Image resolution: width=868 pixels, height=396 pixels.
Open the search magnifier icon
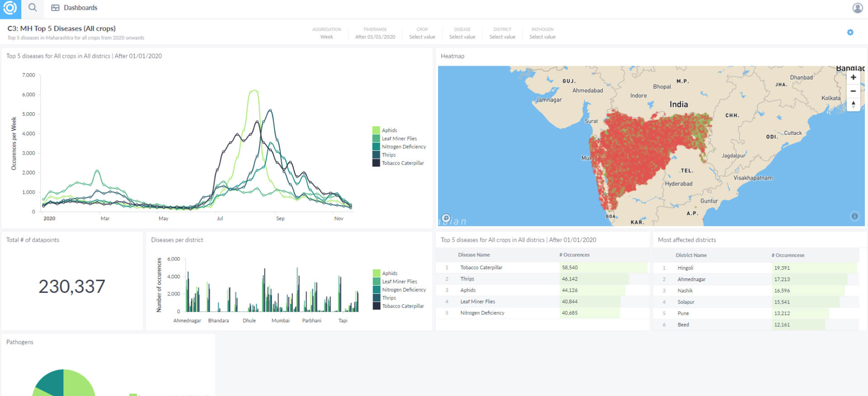click(33, 8)
